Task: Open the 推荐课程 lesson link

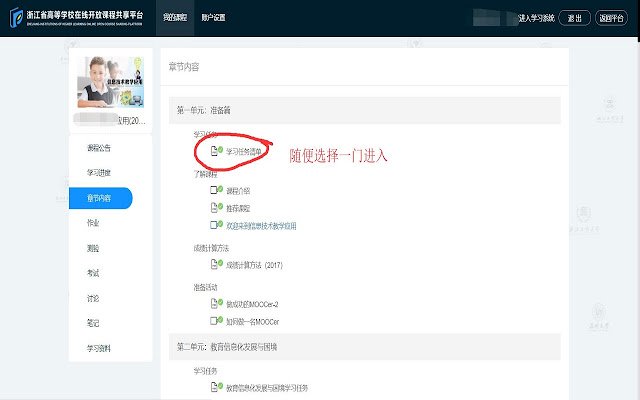Action: point(238,209)
